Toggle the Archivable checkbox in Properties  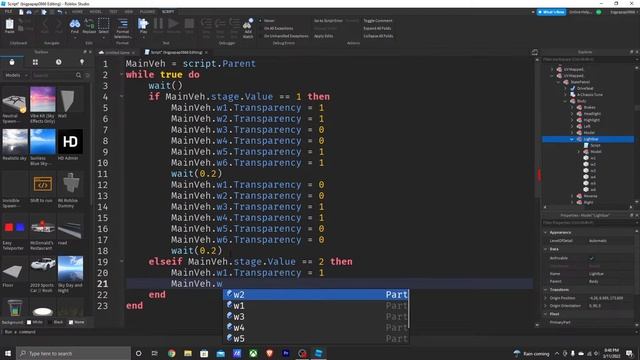click(591, 258)
